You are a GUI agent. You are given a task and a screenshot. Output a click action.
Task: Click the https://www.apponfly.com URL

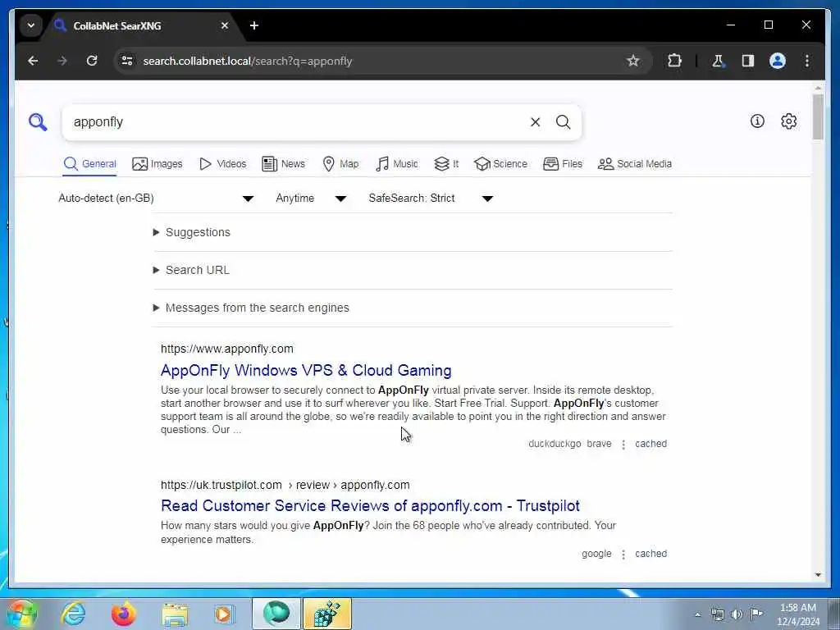pyautogui.click(x=227, y=349)
